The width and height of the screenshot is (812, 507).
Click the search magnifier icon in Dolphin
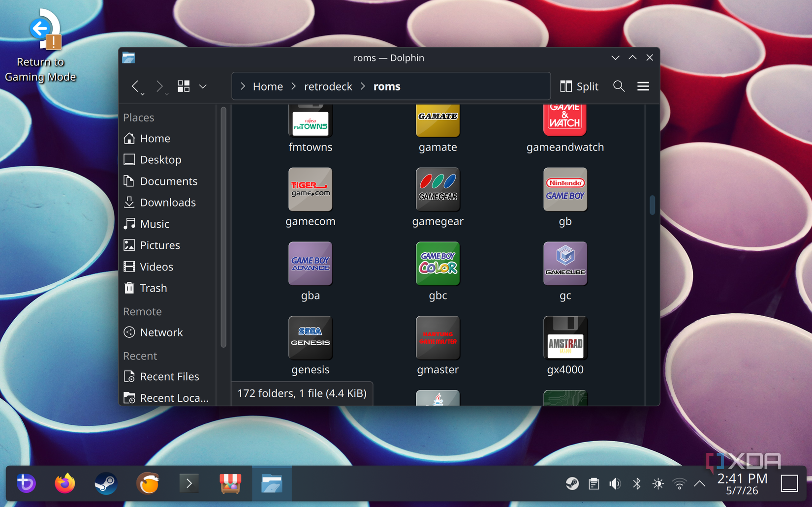click(x=619, y=86)
